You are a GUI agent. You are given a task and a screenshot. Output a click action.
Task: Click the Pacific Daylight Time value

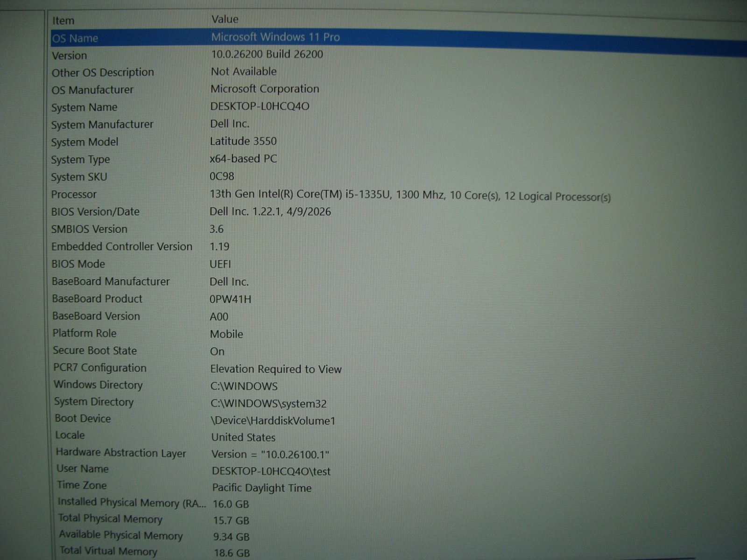coord(262,488)
